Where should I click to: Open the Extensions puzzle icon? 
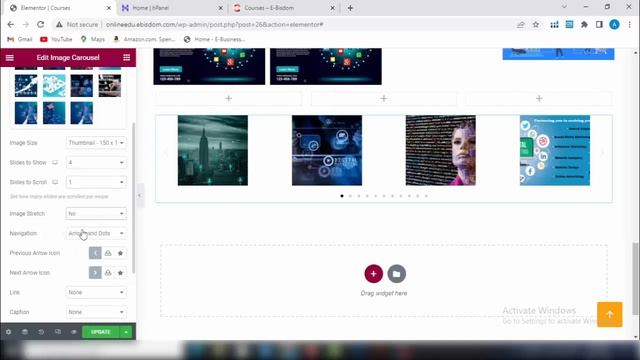click(x=584, y=24)
